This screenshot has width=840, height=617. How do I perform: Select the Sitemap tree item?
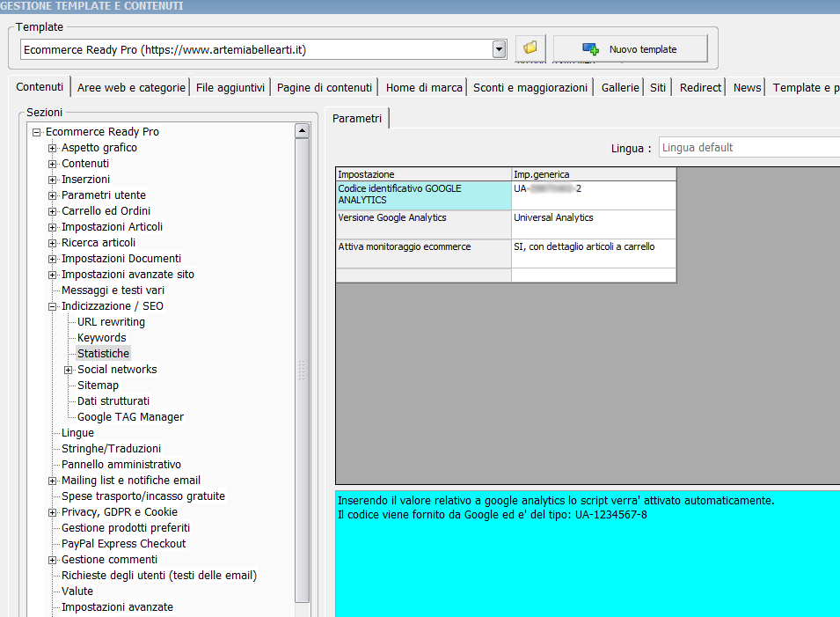tap(98, 385)
